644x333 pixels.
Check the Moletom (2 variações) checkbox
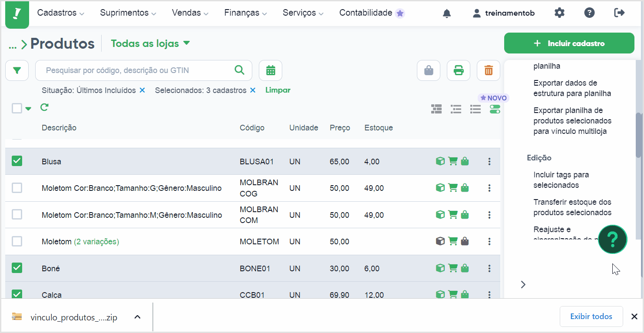pyautogui.click(x=17, y=241)
